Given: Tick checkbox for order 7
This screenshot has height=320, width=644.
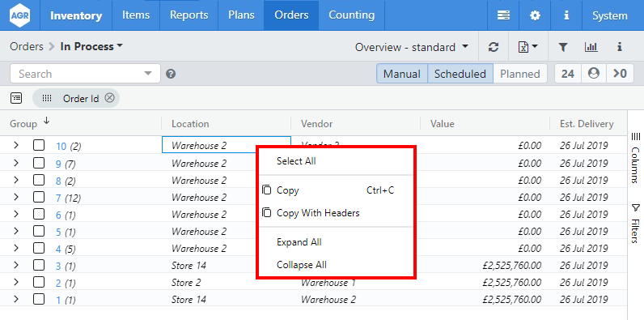Looking at the screenshot, I should point(39,197).
